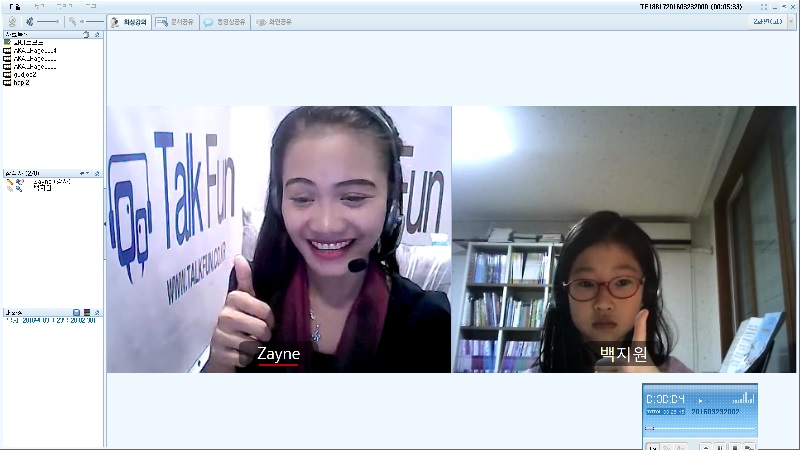Click the color icon in chat panel header
Image resolution: width=800 pixels, height=450 pixels.
87,312
